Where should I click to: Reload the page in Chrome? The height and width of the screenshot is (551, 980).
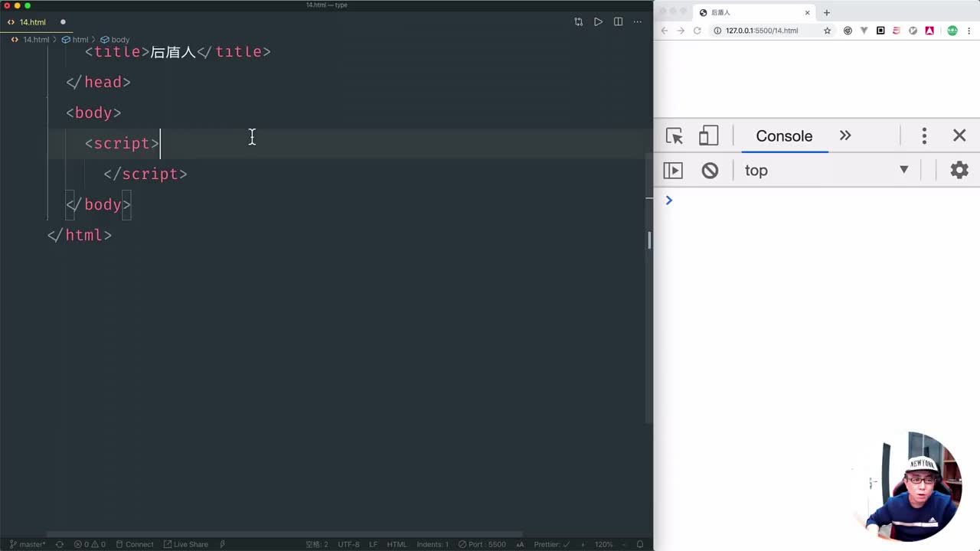point(697,31)
